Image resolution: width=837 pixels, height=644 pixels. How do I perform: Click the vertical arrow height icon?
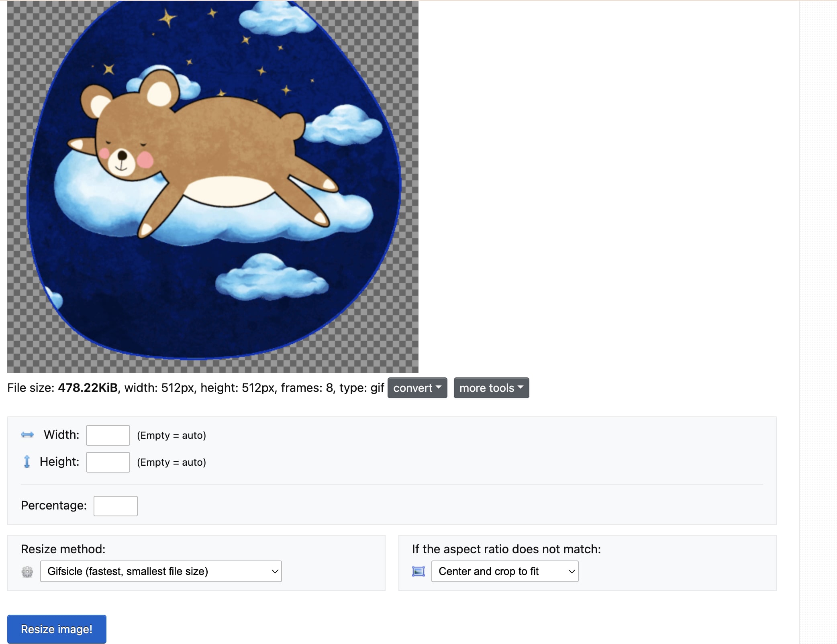[x=27, y=462]
